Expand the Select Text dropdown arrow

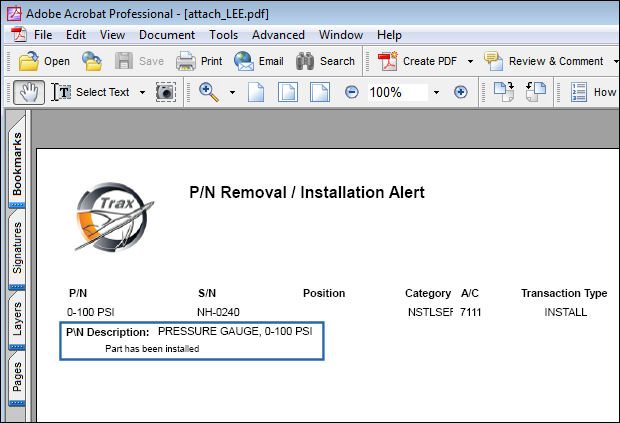pos(142,93)
